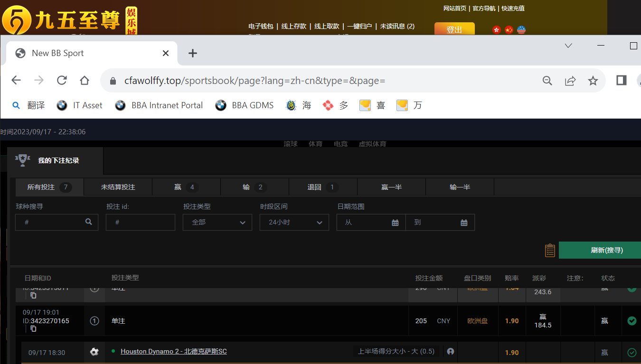Open Houston Dynamo 2 - 北德克萨斯SC match link
The width and height of the screenshot is (641, 364).
tap(174, 352)
